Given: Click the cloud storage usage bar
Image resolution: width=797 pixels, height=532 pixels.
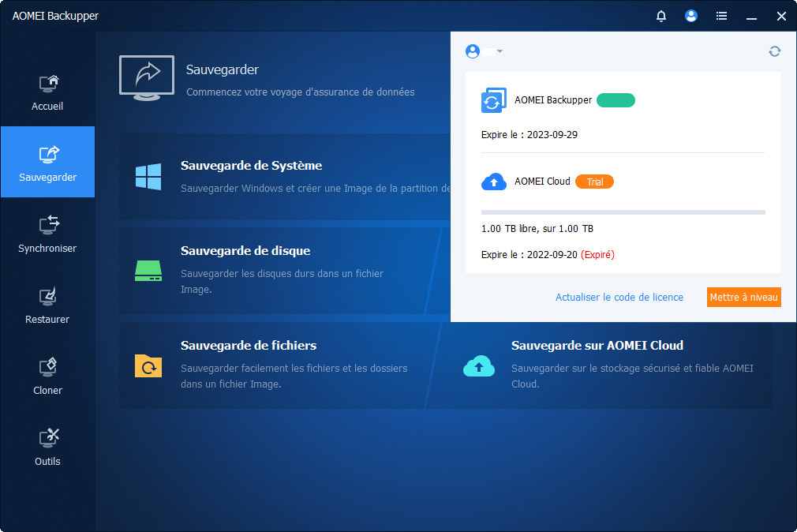Looking at the screenshot, I should (x=623, y=212).
